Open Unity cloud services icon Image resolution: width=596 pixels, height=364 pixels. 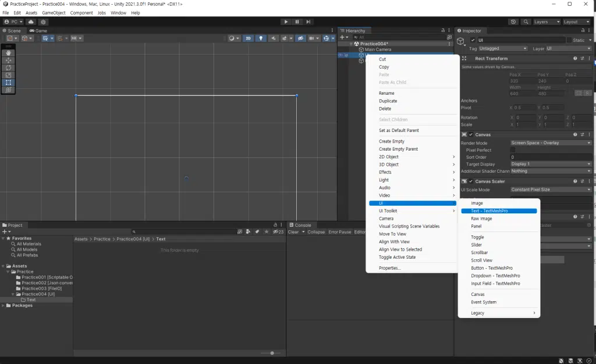point(31,22)
